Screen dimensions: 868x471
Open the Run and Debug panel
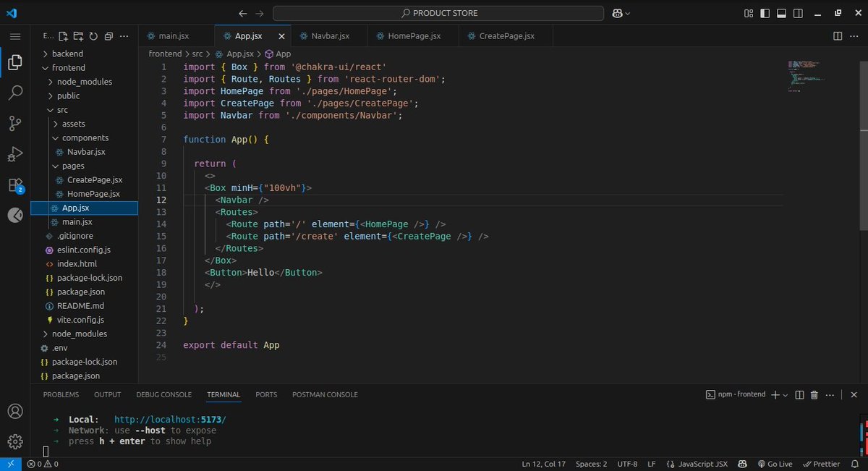coord(15,154)
